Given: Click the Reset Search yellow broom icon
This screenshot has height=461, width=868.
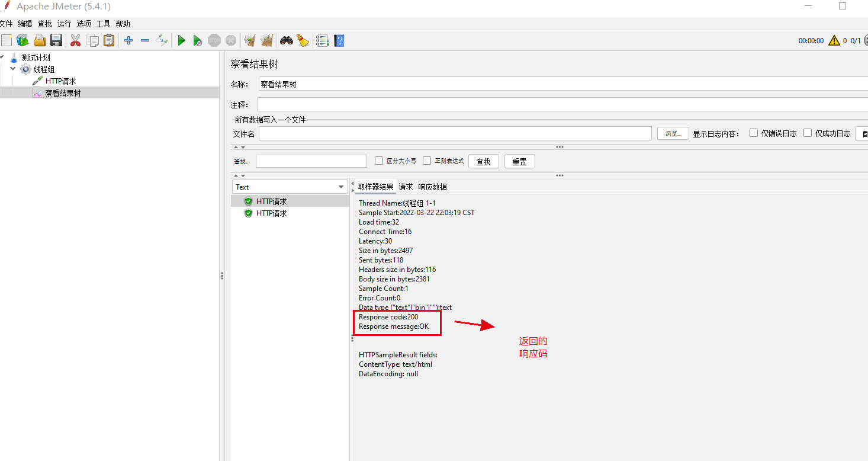Looking at the screenshot, I should pos(303,40).
